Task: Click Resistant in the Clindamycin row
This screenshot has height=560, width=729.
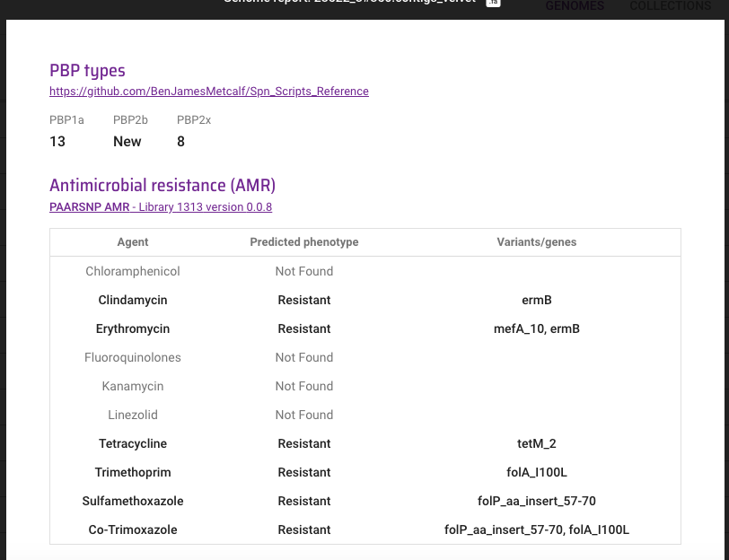Action: click(x=304, y=301)
